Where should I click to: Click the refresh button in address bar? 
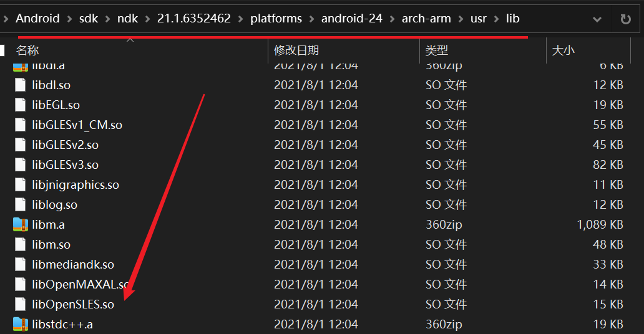[625, 19]
